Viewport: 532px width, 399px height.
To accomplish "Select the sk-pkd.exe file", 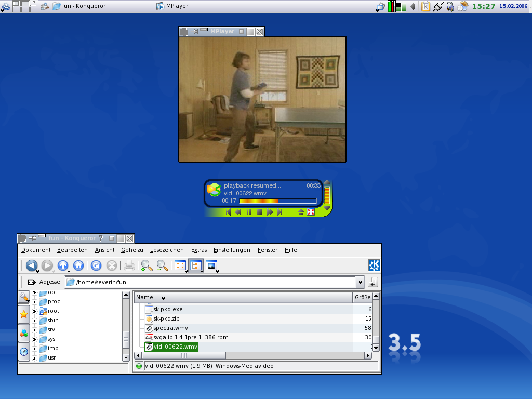I will tap(168, 310).
